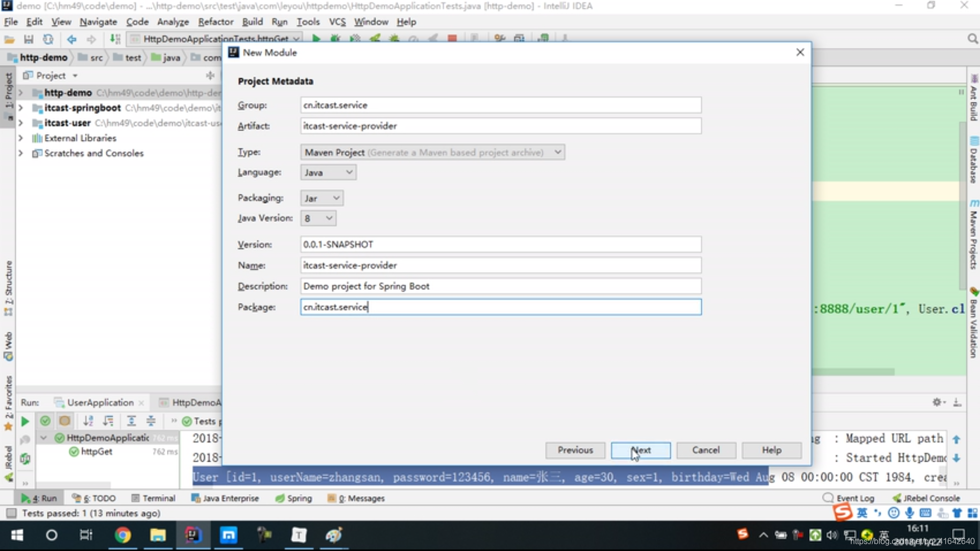Click the Search Everywhere magnifier icon
The height and width of the screenshot is (551, 980).
tap(972, 39)
